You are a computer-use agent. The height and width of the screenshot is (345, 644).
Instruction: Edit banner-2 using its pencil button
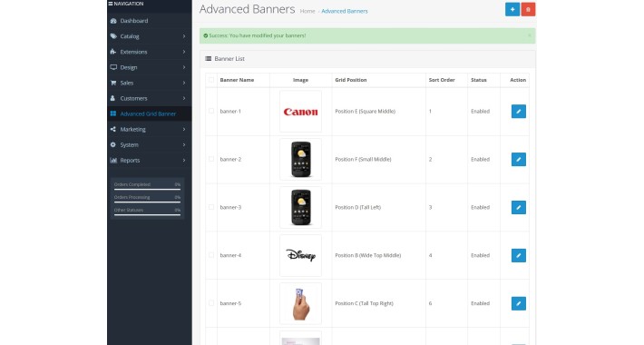(518, 159)
